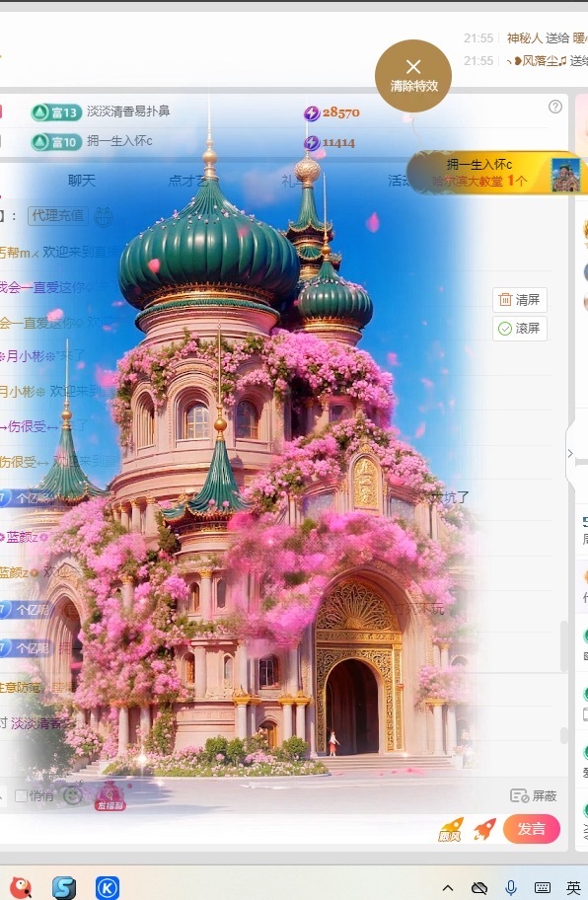This screenshot has height=900, width=588.
Task: Click the cloud sync tray icon
Action: point(479,888)
